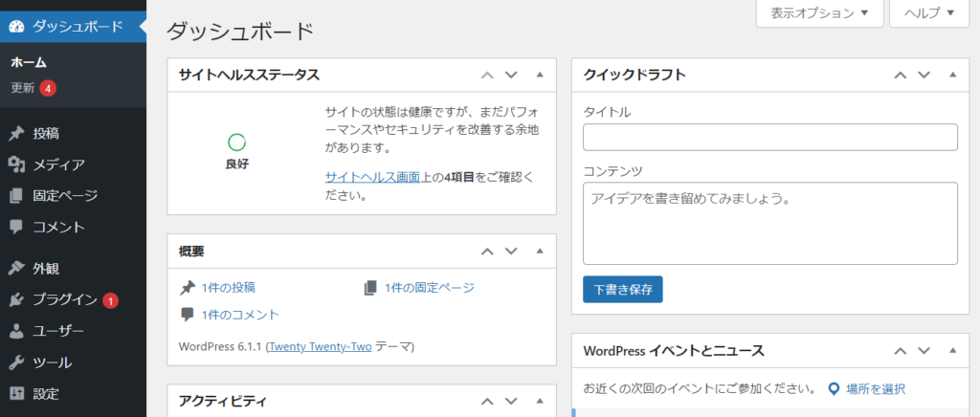
Task: Collapse the サイトヘルスステータス panel with triangle toggle
Action: tap(539, 75)
